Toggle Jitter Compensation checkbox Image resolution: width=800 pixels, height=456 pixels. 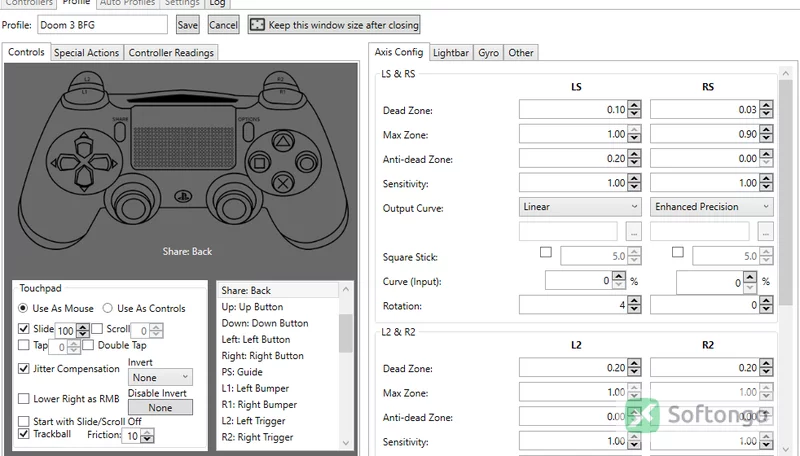[23, 368]
